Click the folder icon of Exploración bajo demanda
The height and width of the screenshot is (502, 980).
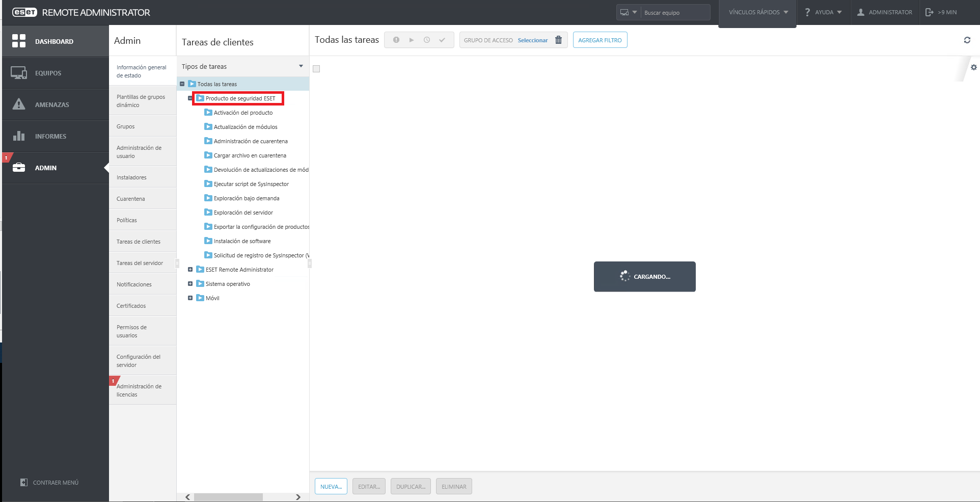pos(208,198)
